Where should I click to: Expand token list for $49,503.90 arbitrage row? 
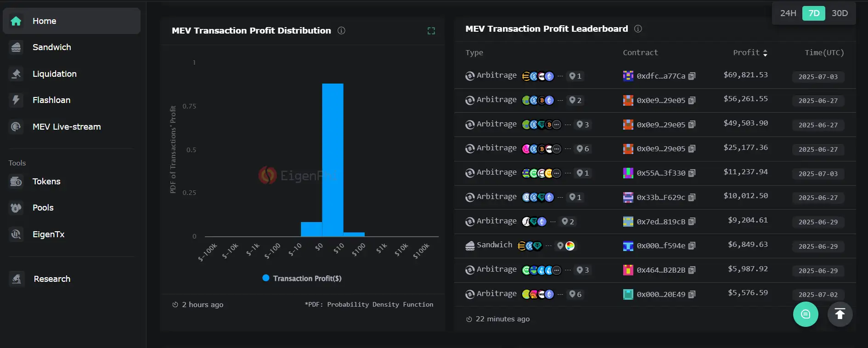pos(568,125)
